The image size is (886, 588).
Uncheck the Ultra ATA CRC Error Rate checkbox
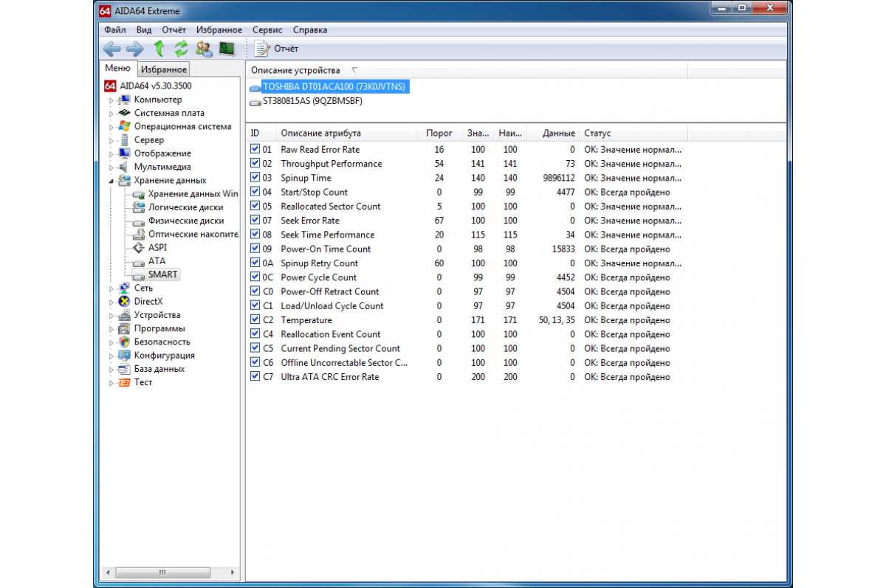(255, 376)
